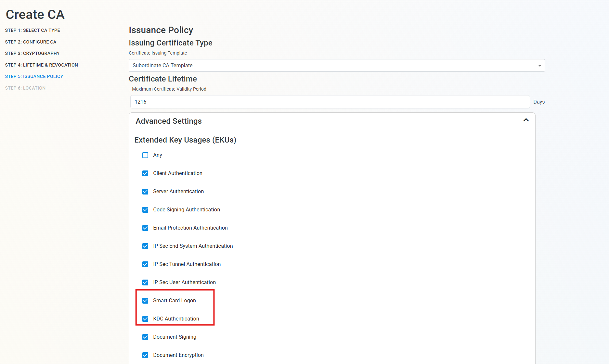Uncheck IP Sec End System Authentication
Image resolution: width=609 pixels, height=364 pixels.
coord(145,246)
